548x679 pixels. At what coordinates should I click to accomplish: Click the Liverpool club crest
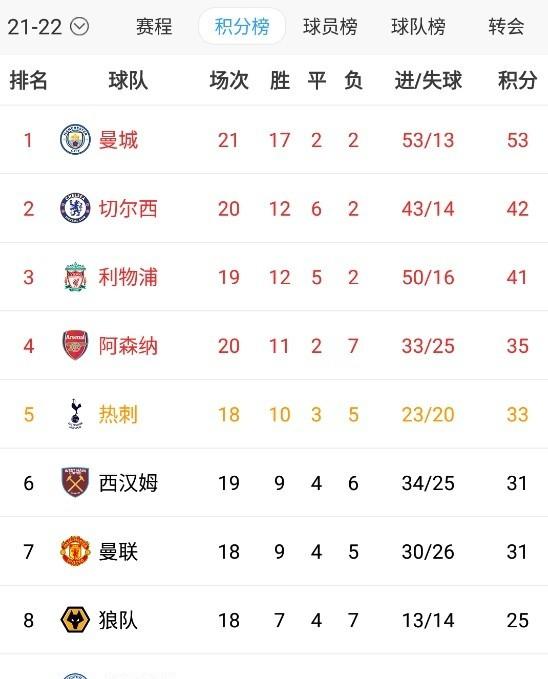(75, 277)
